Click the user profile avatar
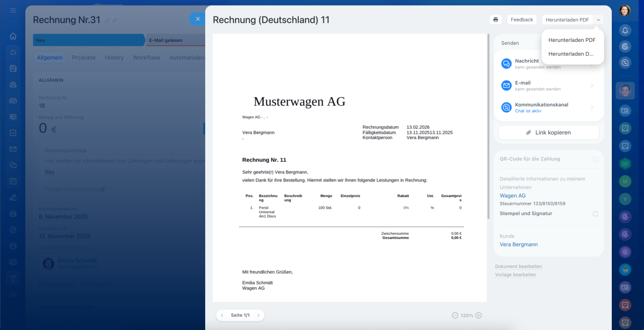 click(625, 10)
